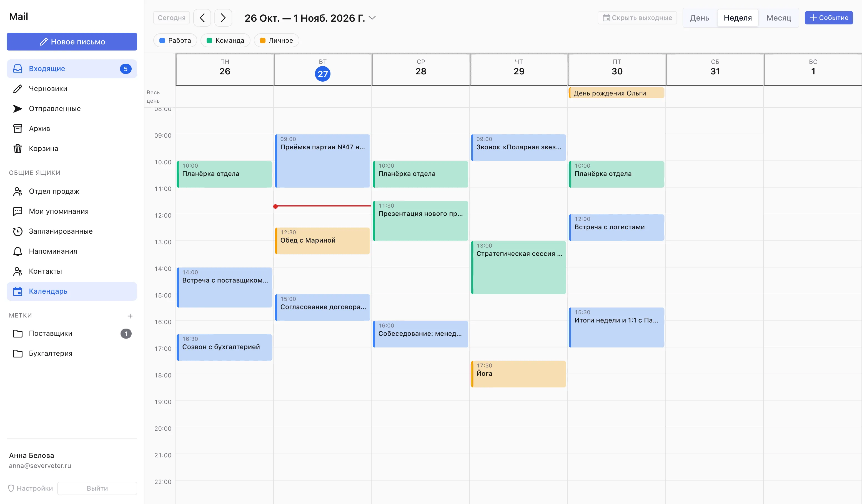Viewport: 862px width, 504px height.
Task: Open Monday's Планёрка отдела event
Action: coord(224,174)
